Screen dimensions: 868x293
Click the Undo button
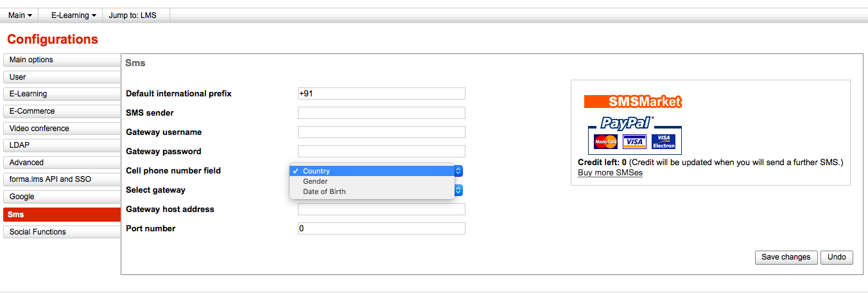click(837, 257)
